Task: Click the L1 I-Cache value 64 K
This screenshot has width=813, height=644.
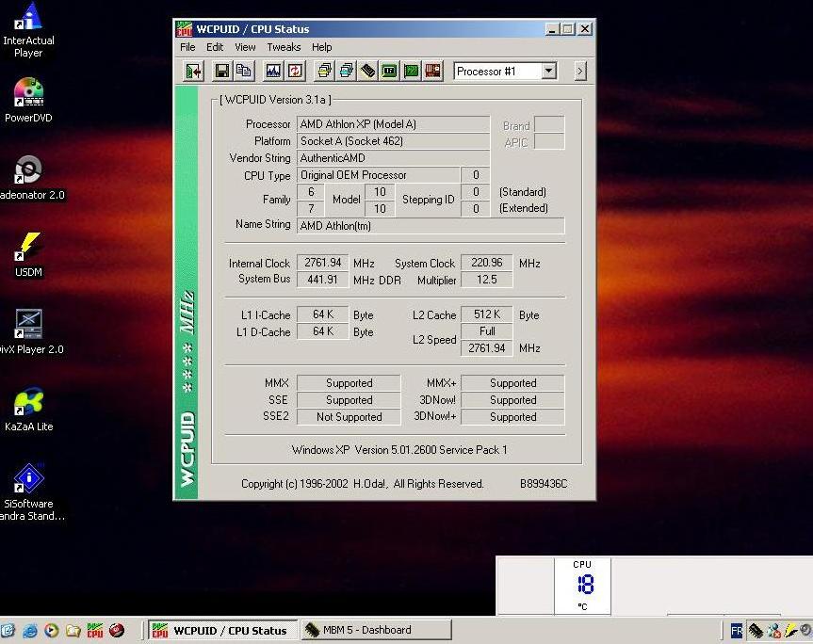Action: tap(322, 314)
